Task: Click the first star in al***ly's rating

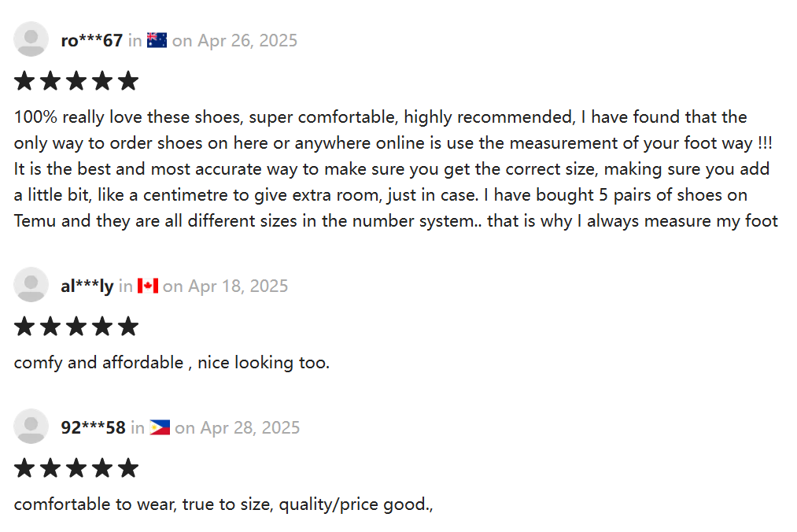Action: [x=24, y=327]
